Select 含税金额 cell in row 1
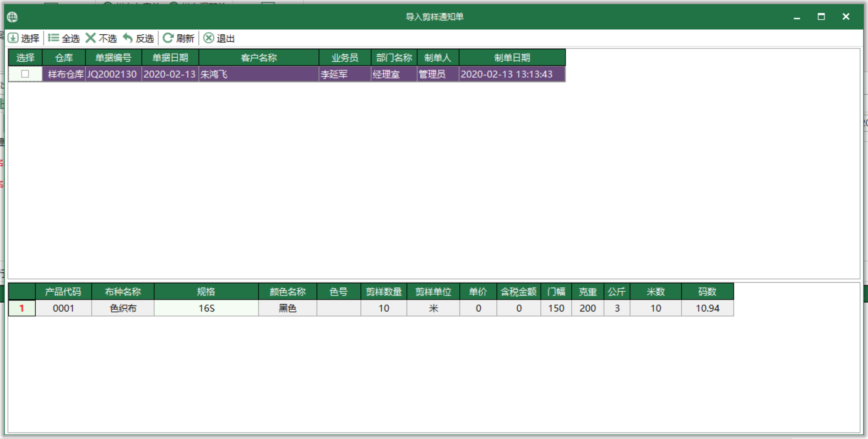This screenshot has height=439, width=868. (x=519, y=308)
